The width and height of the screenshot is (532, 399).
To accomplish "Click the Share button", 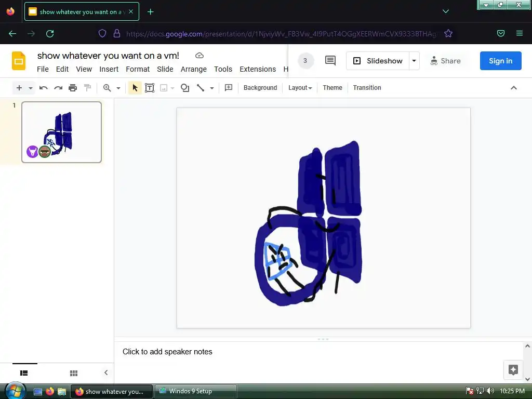I will pos(445,61).
